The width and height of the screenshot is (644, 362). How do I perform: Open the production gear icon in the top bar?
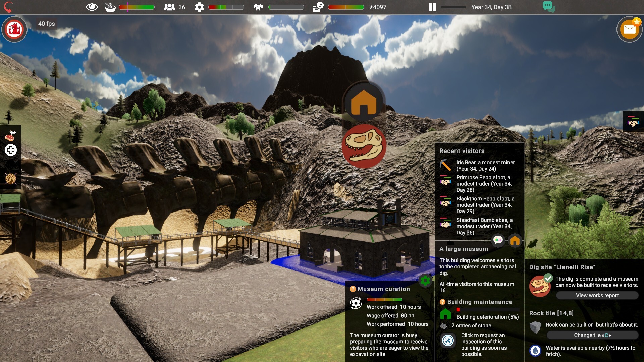[x=200, y=7]
